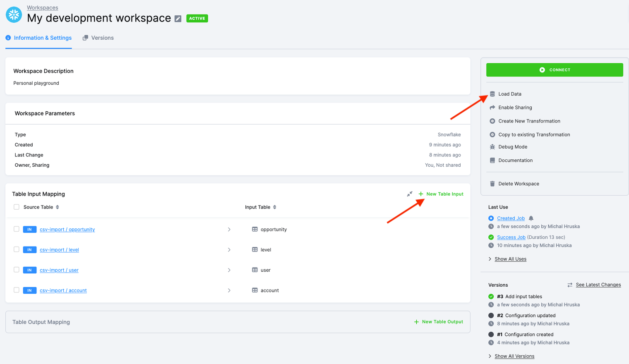The width and height of the screenshot is (629, 364).
Task: Click the Load Data database icon
Action: pyautogui.click(x=492, y=94)
